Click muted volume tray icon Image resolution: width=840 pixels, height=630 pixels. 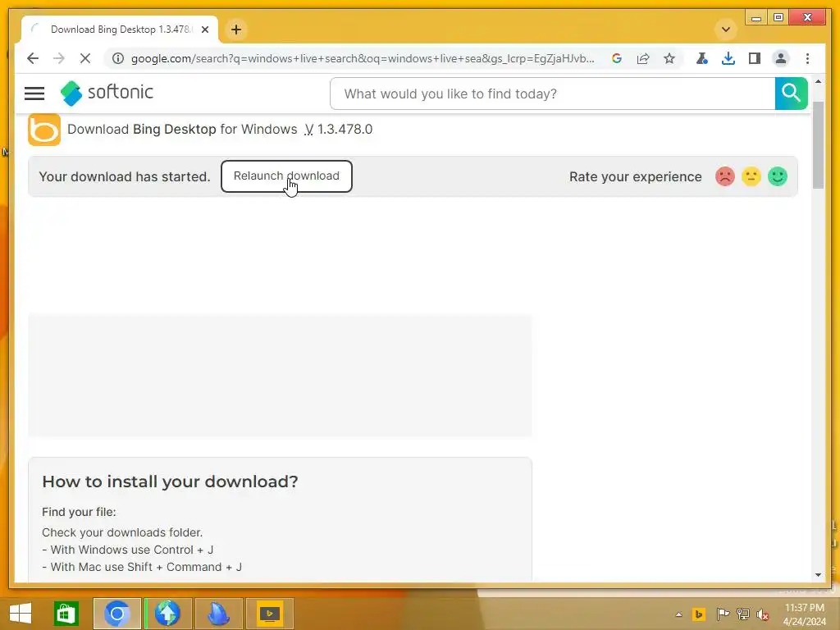pos(762,614)
